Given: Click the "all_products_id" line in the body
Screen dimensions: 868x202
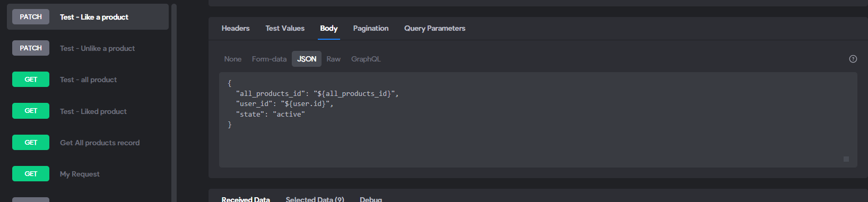Looking at the screenshot, I should 317,93.
